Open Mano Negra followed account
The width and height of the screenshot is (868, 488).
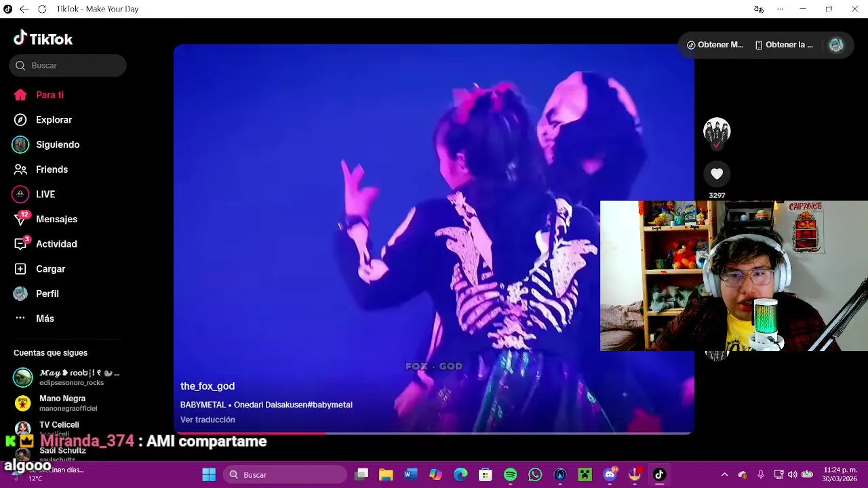point(66,403)
